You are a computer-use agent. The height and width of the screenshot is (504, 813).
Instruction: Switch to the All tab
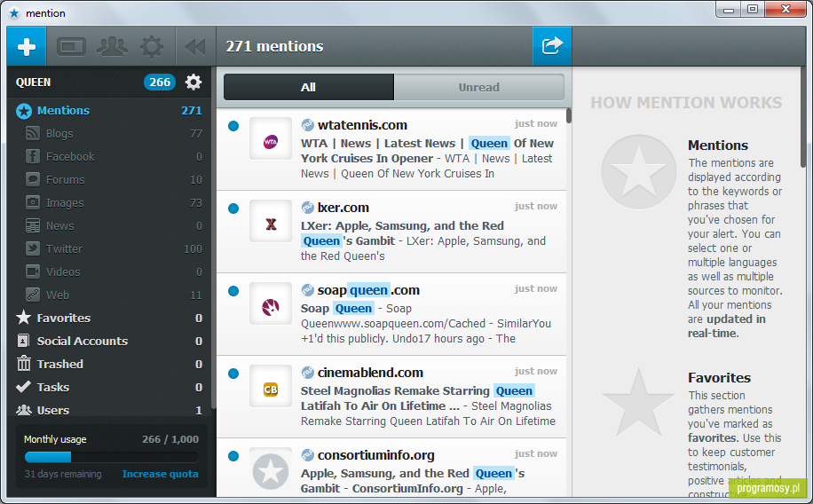click(309, 87)
